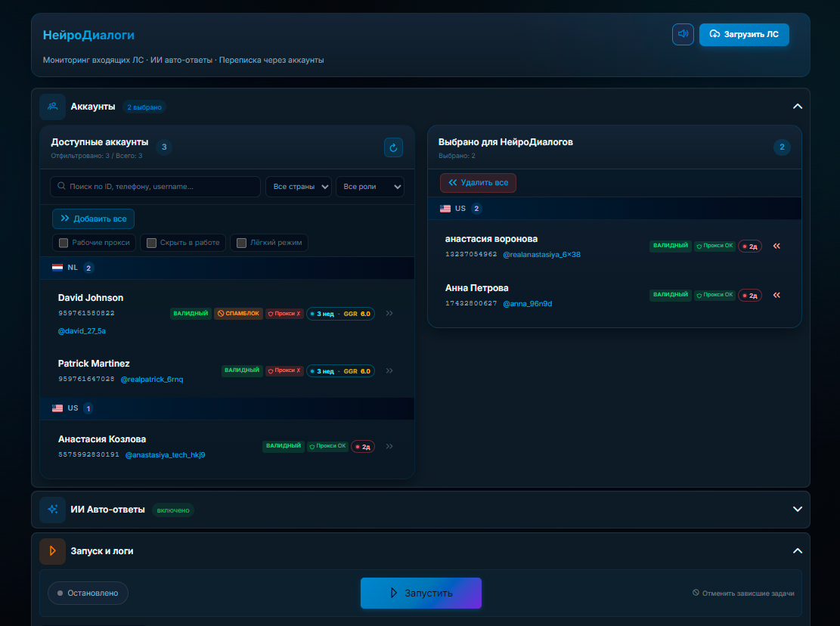Open the @anna_96n9d username link
The height and width of the screenshot is (626, 840).
[x=527, y=304]
